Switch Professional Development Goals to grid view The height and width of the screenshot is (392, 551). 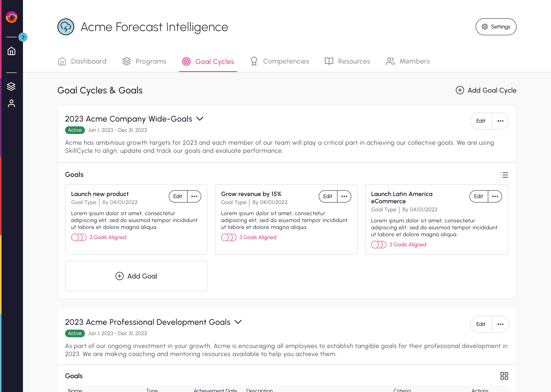tap(504, 376)
